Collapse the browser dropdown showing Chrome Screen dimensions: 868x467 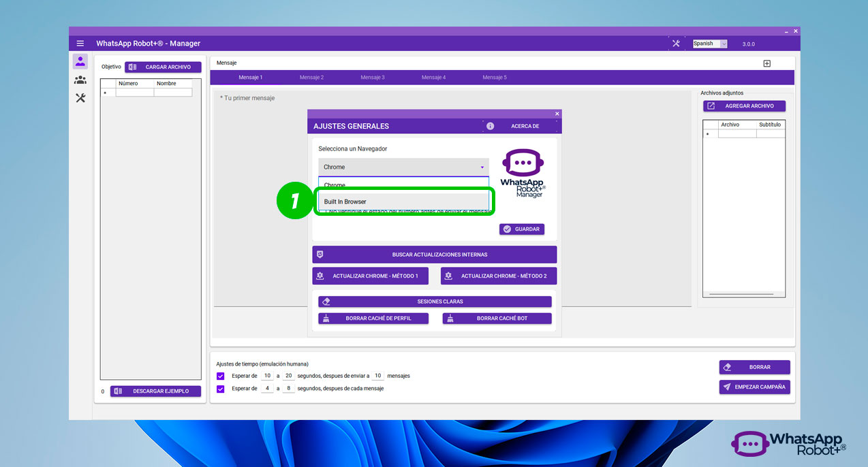coord(403,167)
